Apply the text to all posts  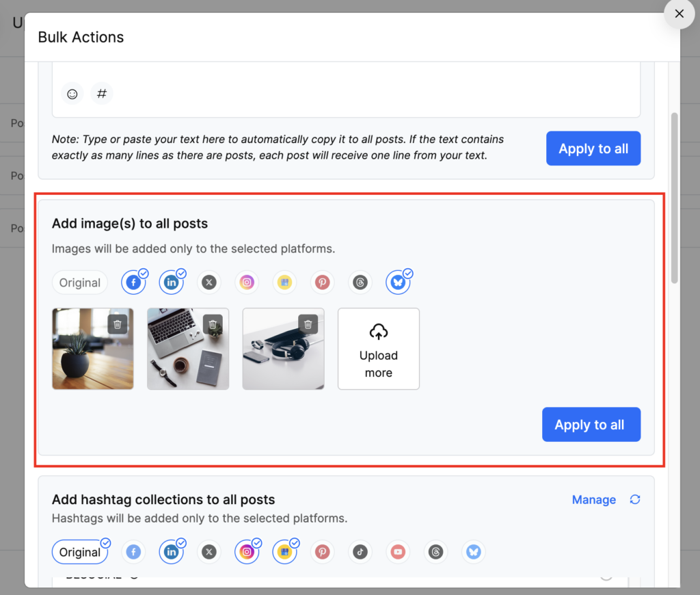[593, 148]
